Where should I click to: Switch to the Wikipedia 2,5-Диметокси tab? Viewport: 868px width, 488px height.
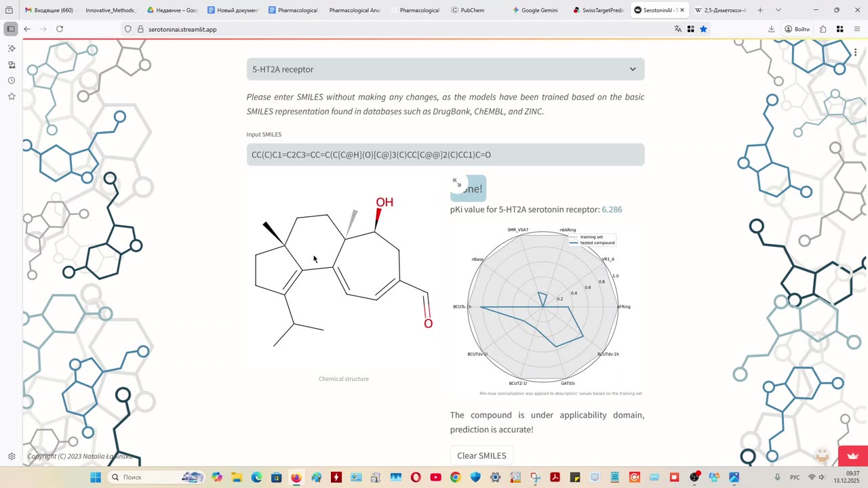click(720, 10)
